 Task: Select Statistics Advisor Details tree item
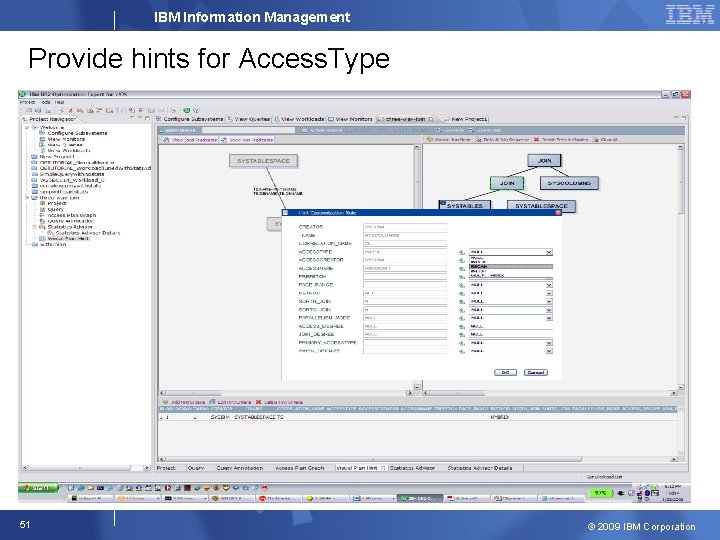[x=88, y=233]
